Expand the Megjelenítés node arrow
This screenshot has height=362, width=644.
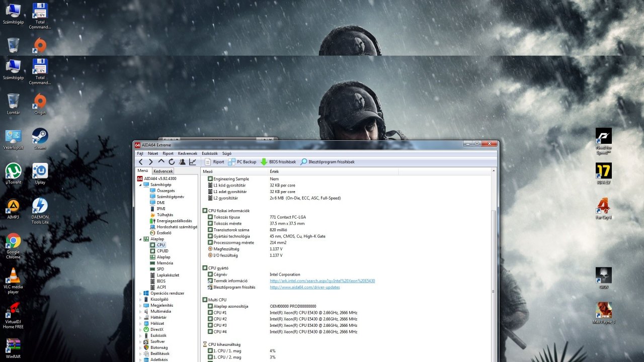click(139, 305)
